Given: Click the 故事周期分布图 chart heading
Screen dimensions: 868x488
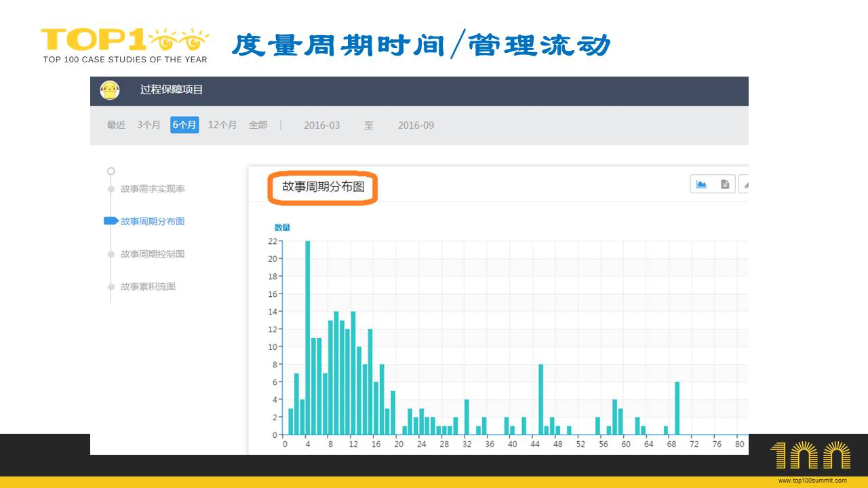Looking at the screenshot, I should point(323,186).
